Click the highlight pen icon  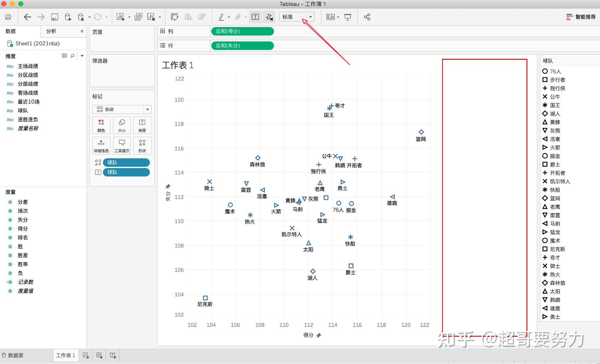coord(221,17)
